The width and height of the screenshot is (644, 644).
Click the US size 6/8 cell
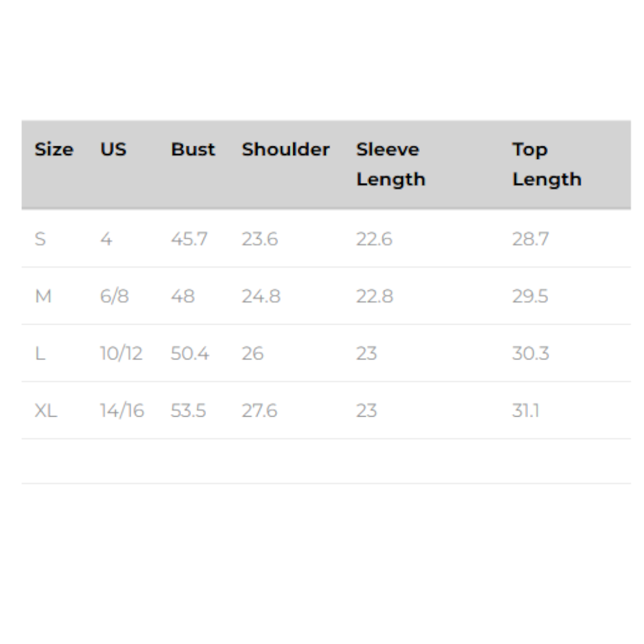pyautogui.click(x=114, y=296)
